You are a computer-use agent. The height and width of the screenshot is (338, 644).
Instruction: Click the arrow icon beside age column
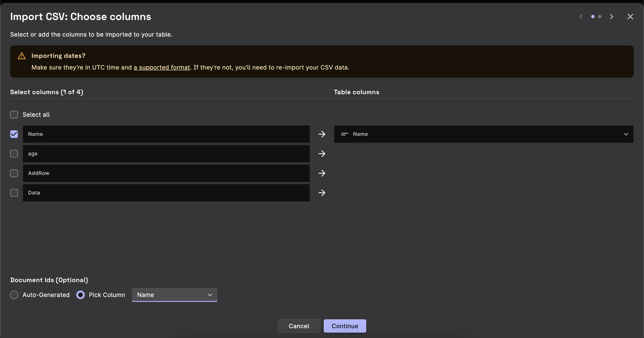tap(322, 153)
